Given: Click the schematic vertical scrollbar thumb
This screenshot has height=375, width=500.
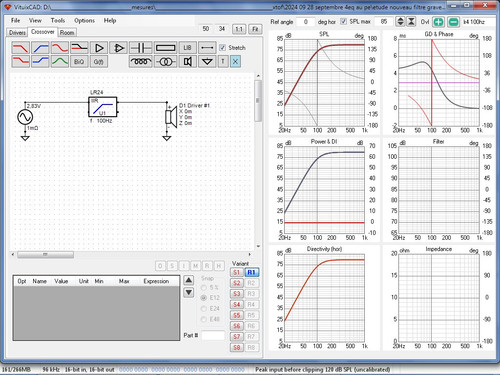Looking at the screenshot, I should click(258, 101).
